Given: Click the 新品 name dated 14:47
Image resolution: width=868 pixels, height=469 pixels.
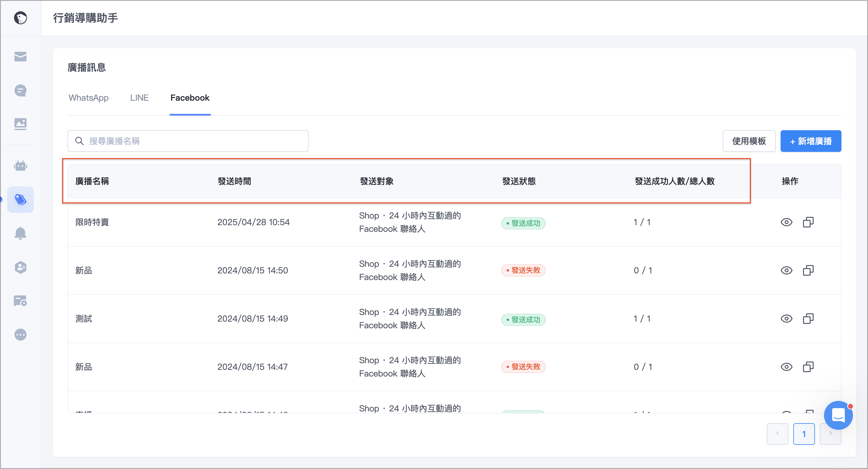Looking at the screenshot, I should point(84,367).
